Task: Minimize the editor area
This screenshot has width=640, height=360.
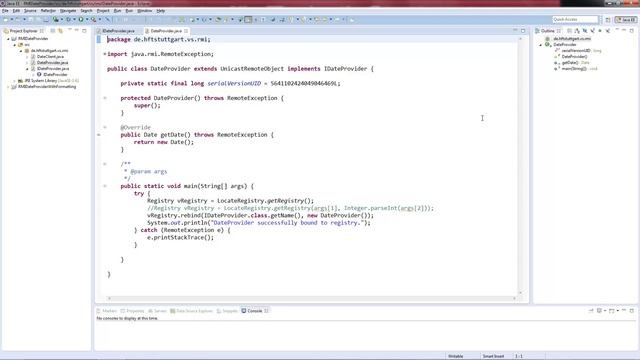Action: (515, 30)
